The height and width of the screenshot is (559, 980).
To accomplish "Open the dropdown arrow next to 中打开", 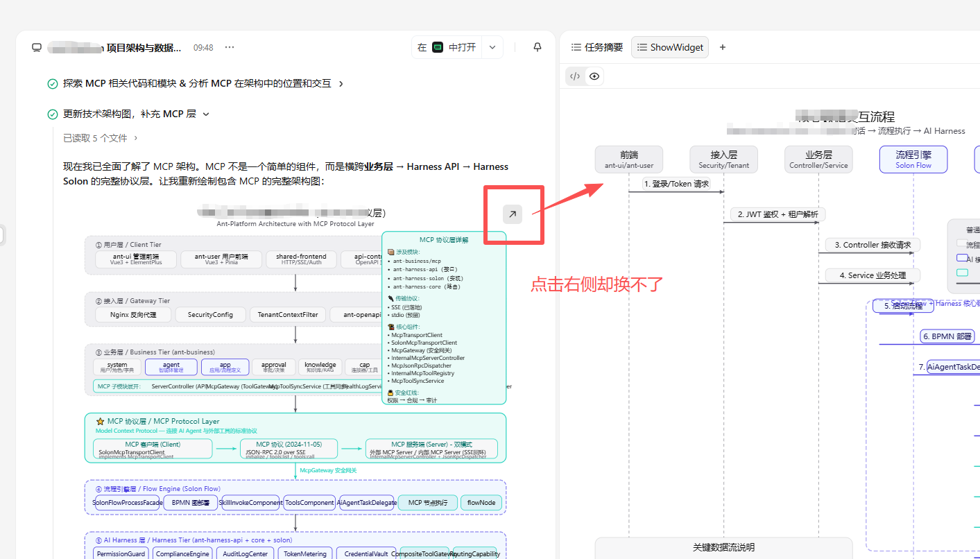I will point(492,47).
